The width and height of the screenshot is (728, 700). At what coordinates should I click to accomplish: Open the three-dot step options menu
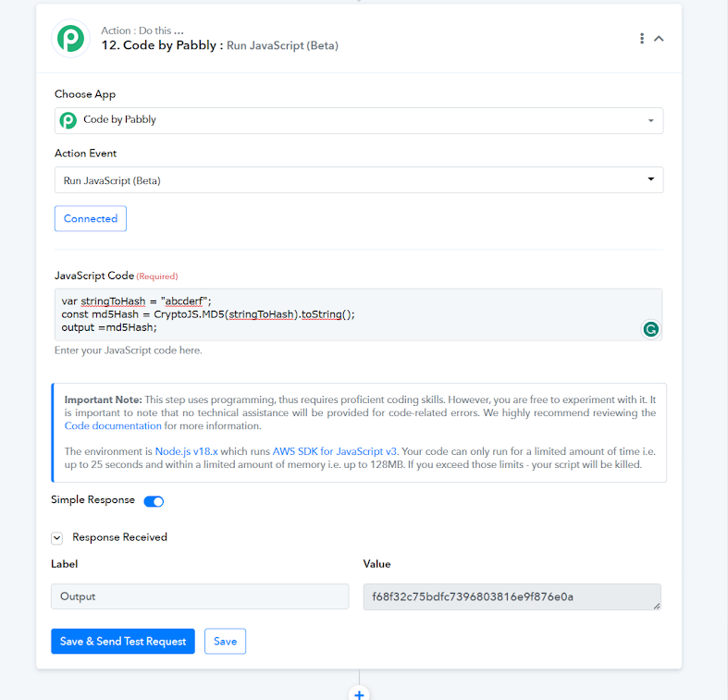[642, 39]
